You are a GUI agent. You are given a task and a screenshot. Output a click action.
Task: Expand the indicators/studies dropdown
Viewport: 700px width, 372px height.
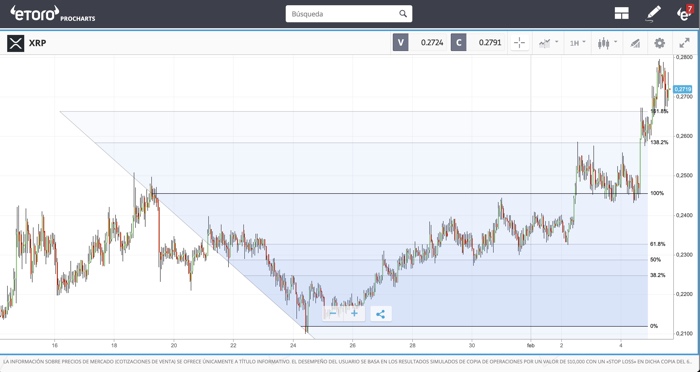[548, 43]
